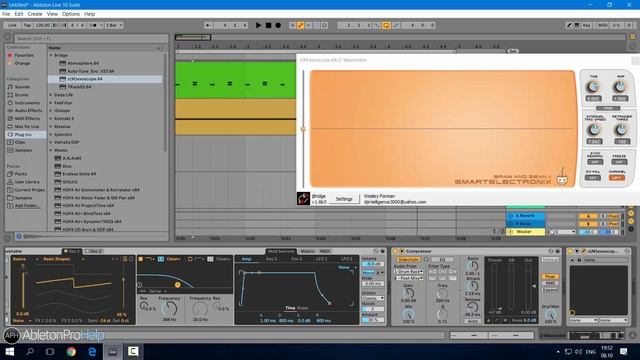Select the Env 2 envelope tab
This screenshot has height=360, width=640.
tap(272, 259)
